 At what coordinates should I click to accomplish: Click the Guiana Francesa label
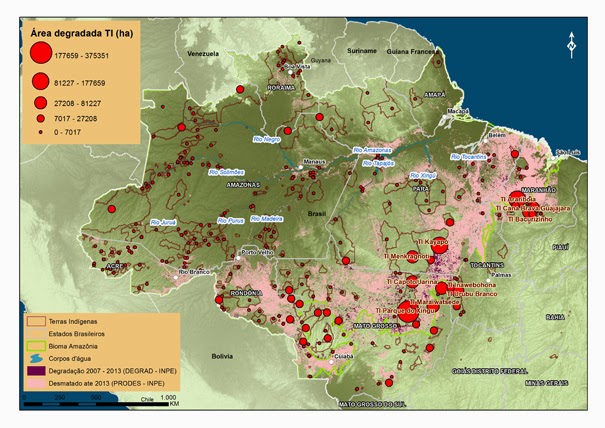[412, 51]
